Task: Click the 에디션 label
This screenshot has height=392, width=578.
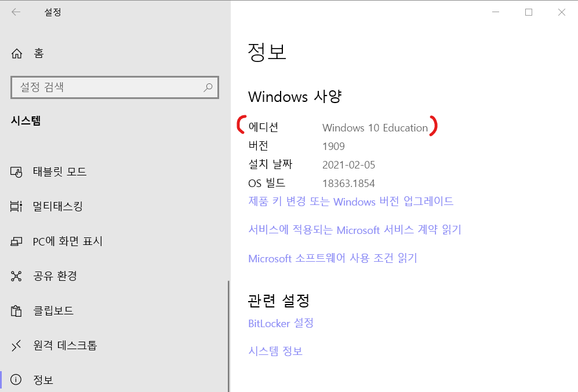Action: (x=263, y=127)
